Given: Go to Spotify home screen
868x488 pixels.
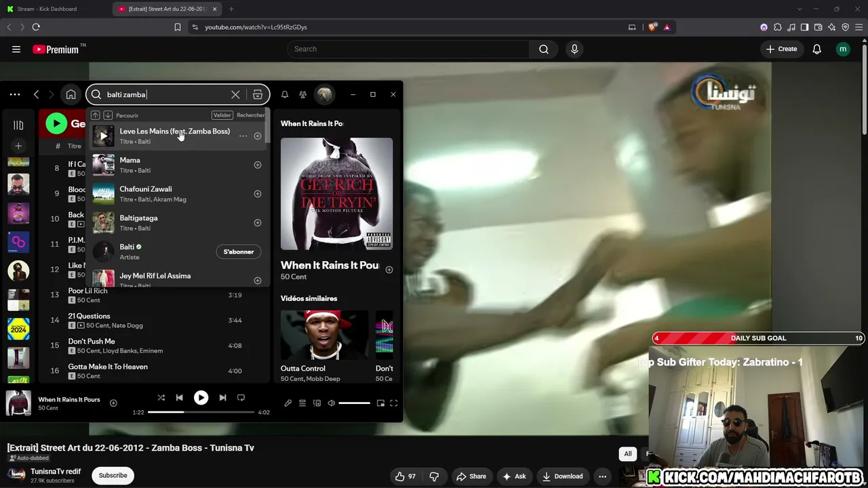Looking at the screenshot, I should (71, 95).
